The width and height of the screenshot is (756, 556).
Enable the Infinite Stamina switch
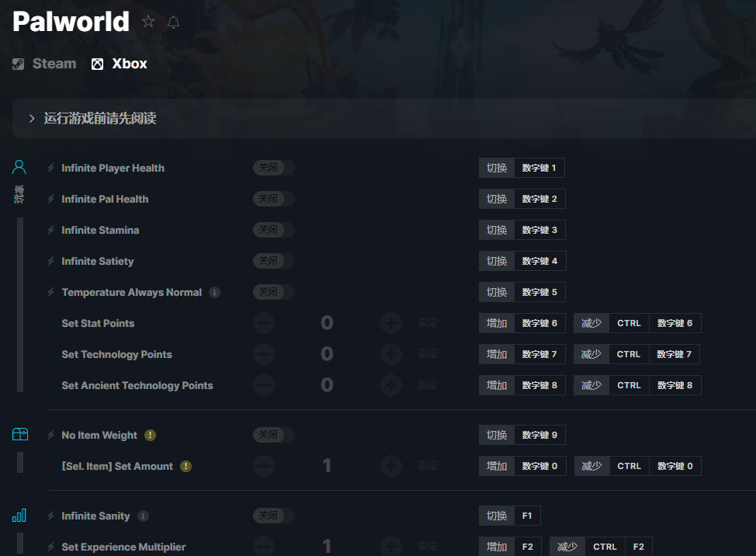[274, 230]
